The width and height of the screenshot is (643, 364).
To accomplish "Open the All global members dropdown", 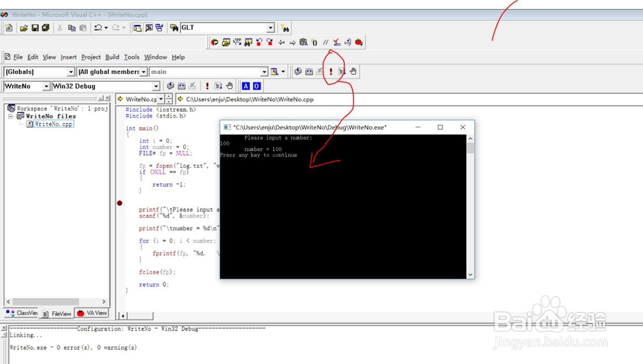I will tap(143, 72).
